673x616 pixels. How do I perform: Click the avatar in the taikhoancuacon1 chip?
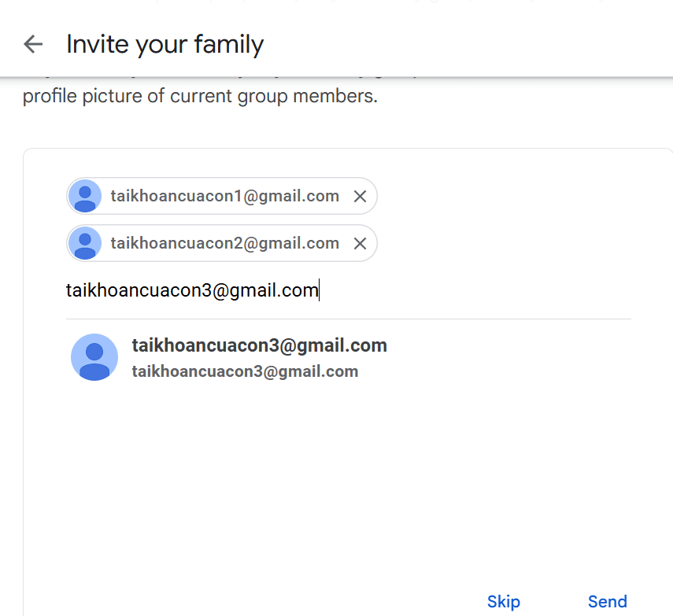(x=85, y=197)
